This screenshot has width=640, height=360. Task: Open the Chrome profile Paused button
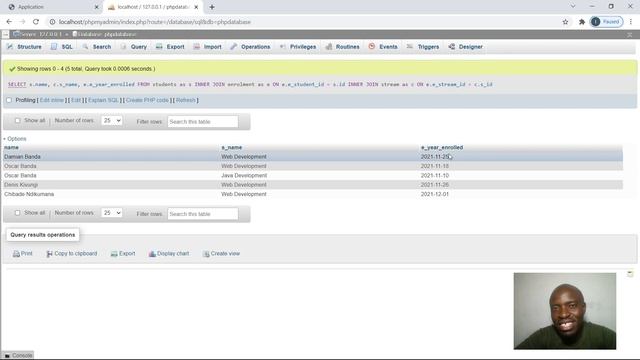click(x=607, y=22)
